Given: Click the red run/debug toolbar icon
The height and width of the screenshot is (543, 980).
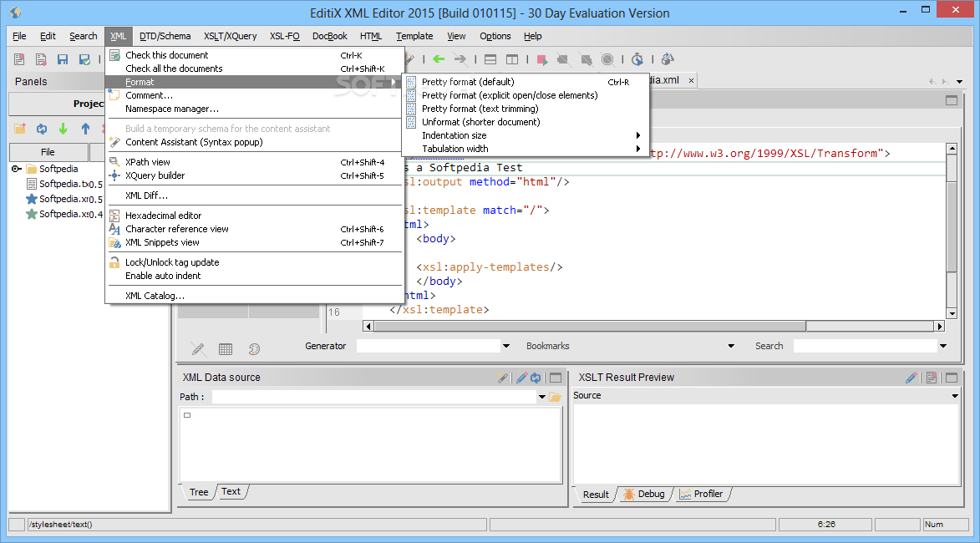Looking at the screenshot, I should coord(542,59).
